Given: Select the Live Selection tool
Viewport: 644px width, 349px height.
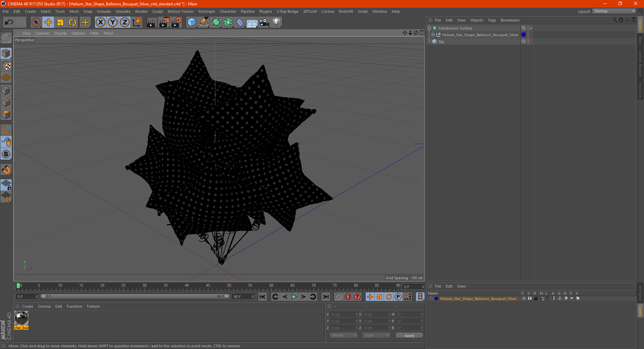Looking at the screenshot, I should [36, 22].
